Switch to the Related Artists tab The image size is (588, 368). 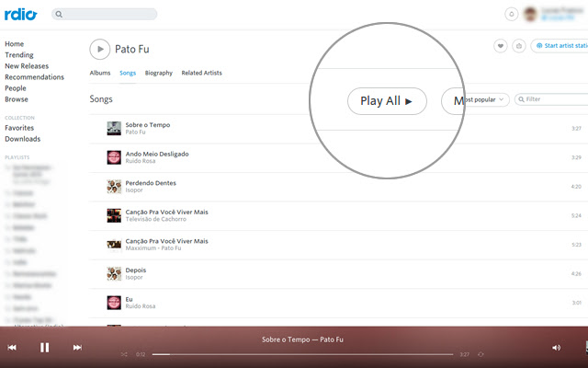[x=202, y=73]
